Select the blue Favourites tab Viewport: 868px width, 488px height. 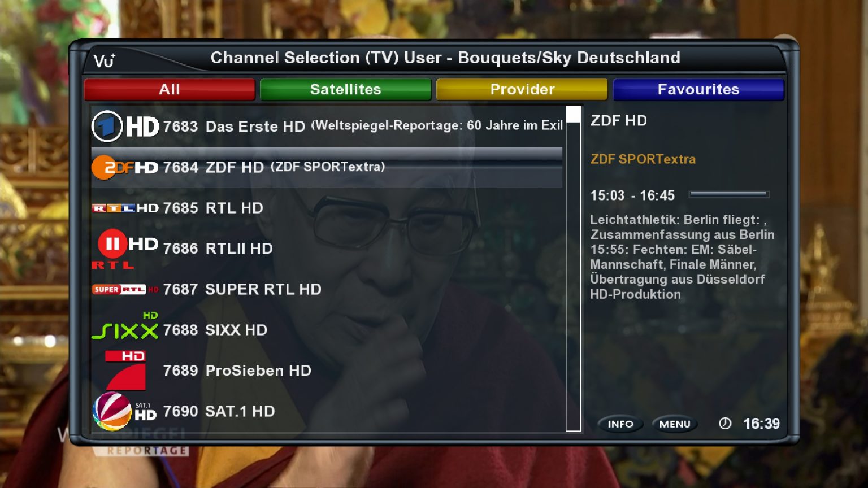pos(698,89)
